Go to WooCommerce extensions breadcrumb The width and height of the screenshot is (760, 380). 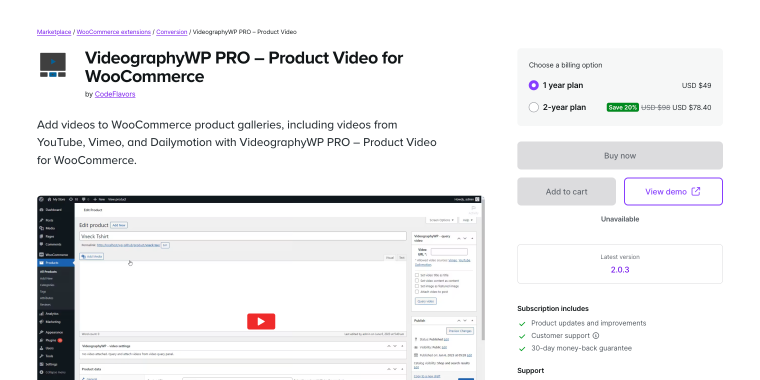(113, 32)
